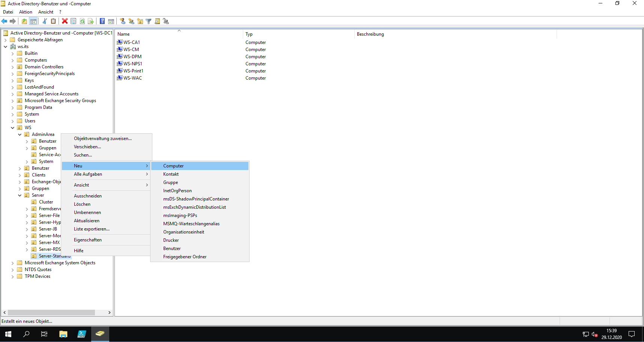The image size is (644, 342).
Task: Click the red X Delete icon
Action: click(65, 21)
